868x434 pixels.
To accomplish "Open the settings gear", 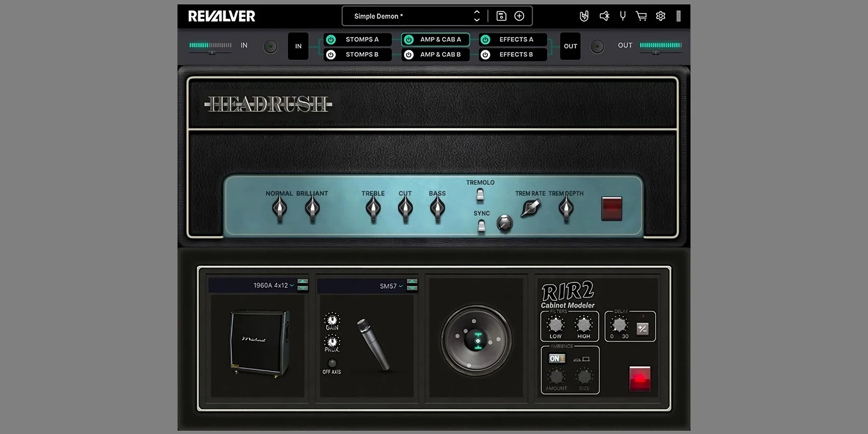I will pyautogui.click(x=661, y=16).
